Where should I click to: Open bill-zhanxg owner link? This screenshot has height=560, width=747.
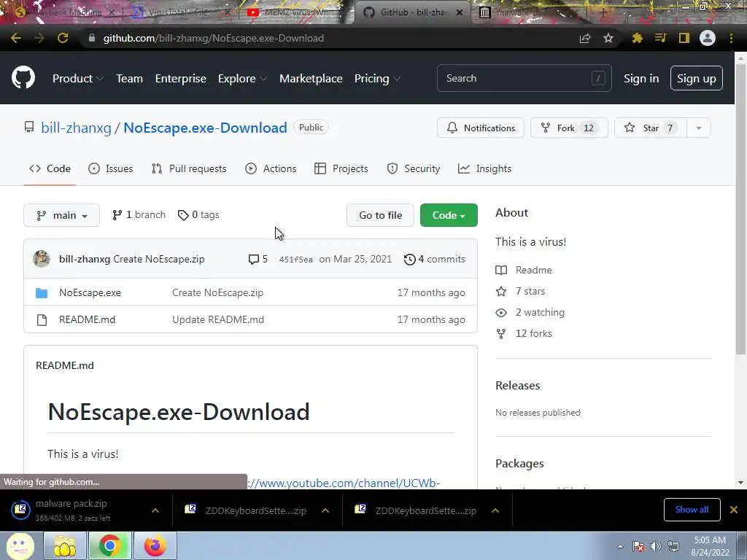pyautogui.click(x=76, y=128)
